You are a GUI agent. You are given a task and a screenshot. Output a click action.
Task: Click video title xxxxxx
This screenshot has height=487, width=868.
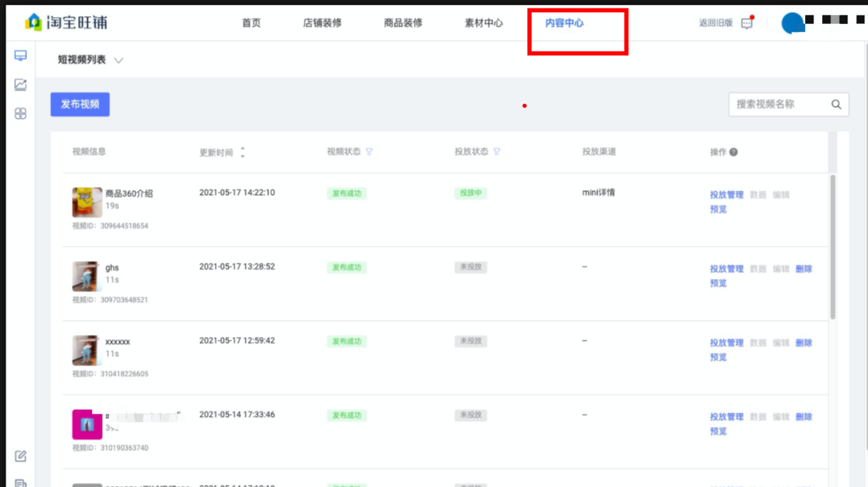(117, 342)
